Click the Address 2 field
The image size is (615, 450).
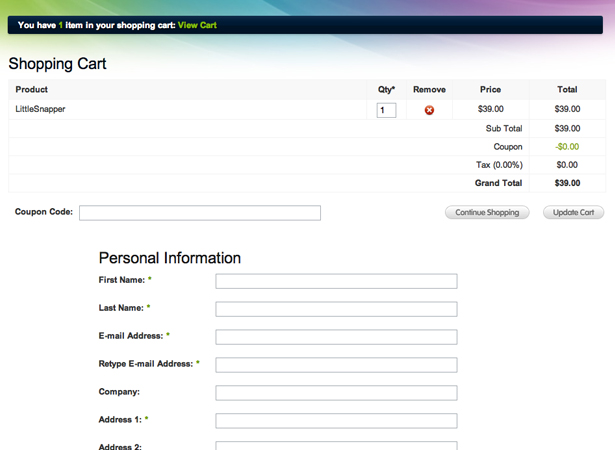(336, 445)
